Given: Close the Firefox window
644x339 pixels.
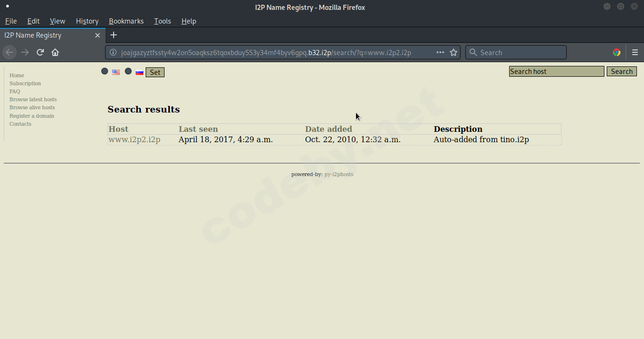Looking at the screenshot, I should click(634, 7).
